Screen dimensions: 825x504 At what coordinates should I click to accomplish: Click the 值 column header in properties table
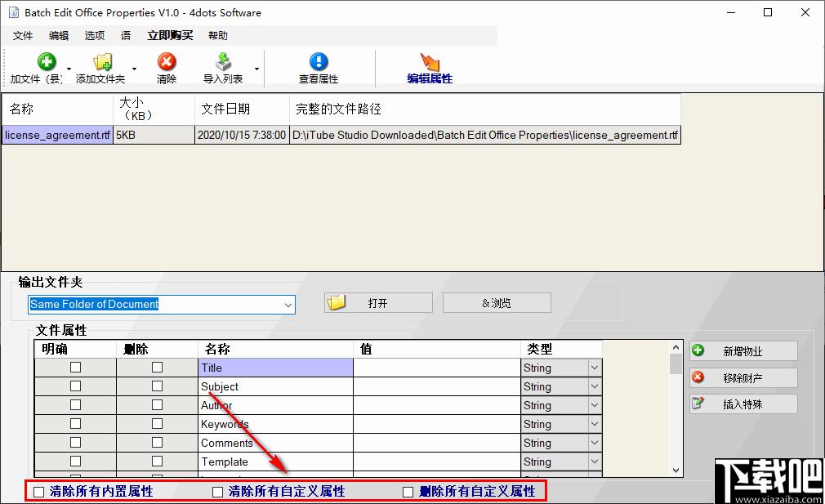437,349
